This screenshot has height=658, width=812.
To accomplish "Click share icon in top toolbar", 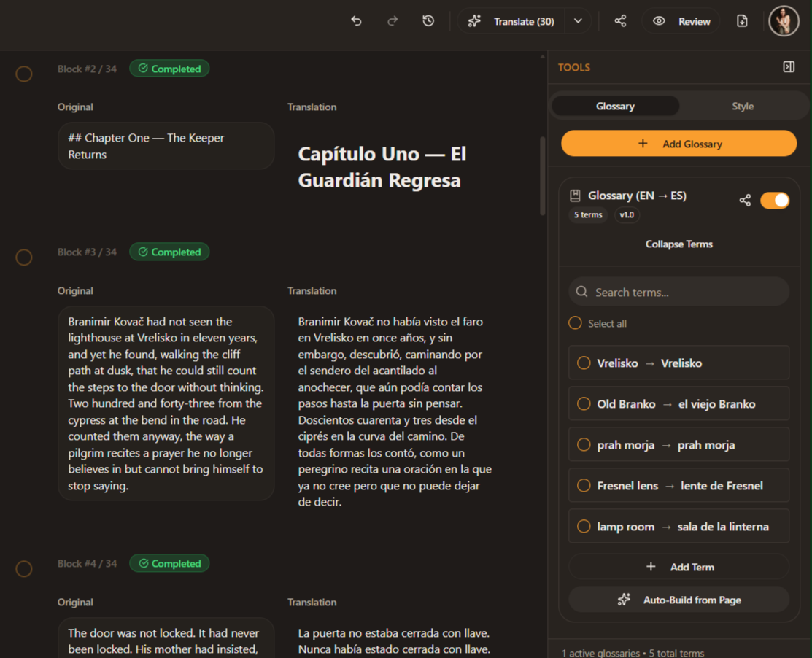I will [x=620, y=21].
